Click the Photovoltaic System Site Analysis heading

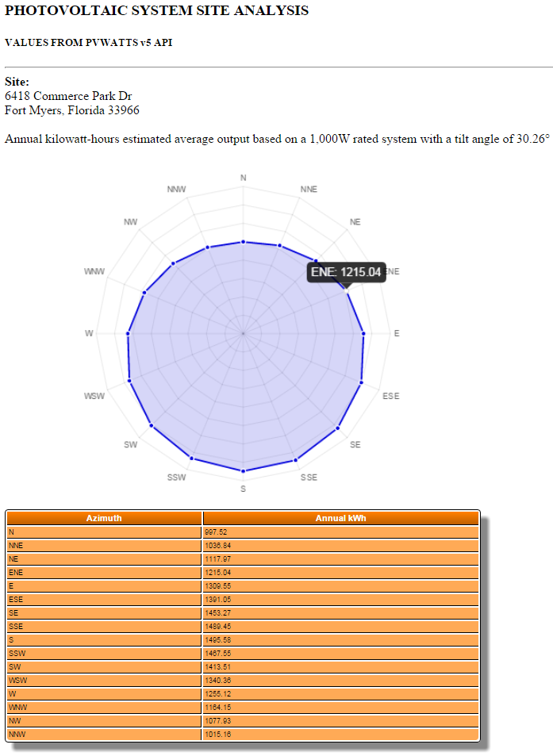point(157,11)
